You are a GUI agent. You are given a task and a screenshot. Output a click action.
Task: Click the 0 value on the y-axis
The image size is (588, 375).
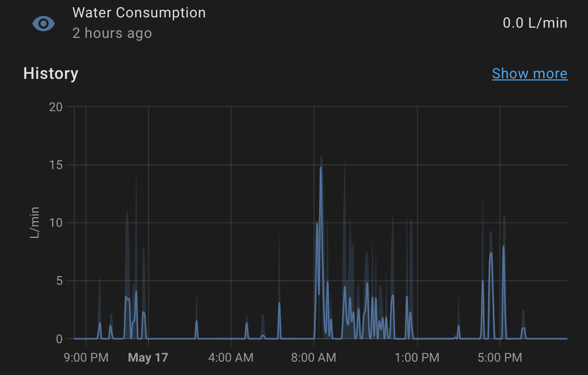click(59, 339)
